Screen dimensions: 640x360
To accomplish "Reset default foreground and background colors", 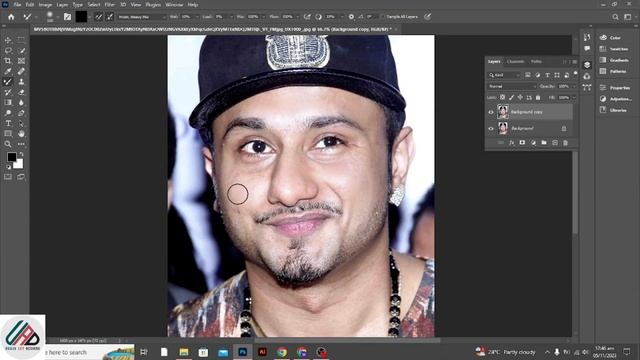I will pyautogui.click(x=9, y=167).
